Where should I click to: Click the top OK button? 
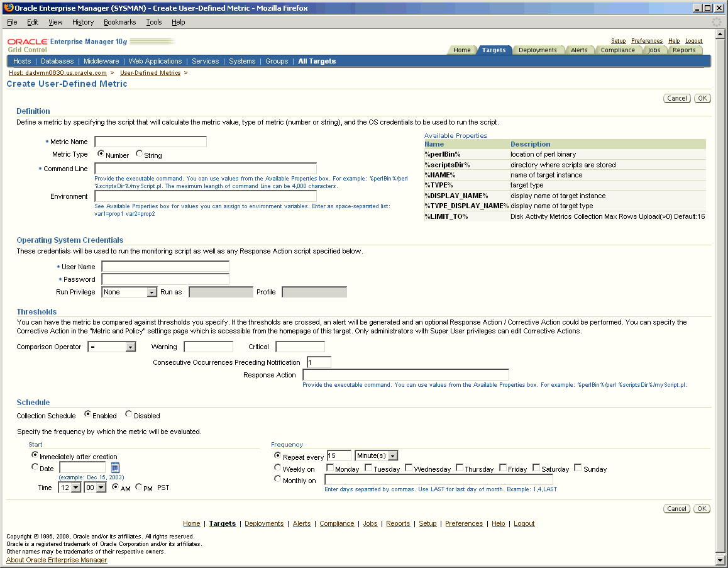702,99
